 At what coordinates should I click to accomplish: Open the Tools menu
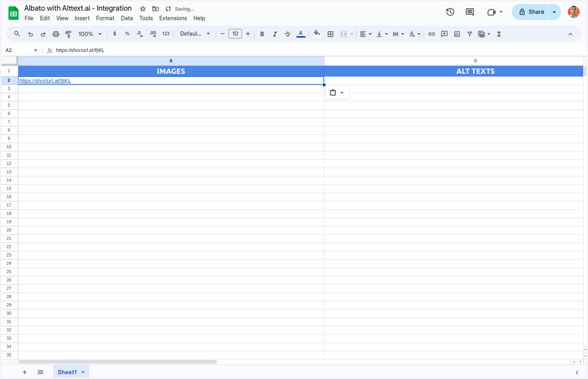146,18
